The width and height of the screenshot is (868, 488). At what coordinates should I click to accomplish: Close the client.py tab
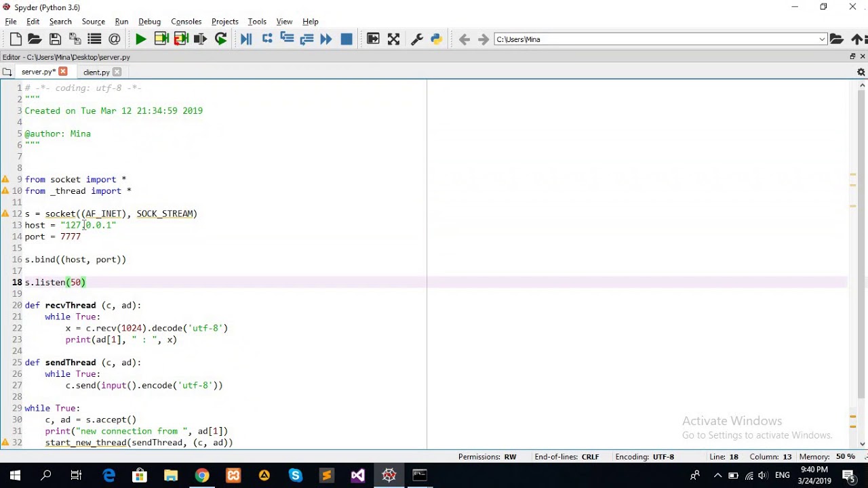pyautogui.click(x=117, y=72)
